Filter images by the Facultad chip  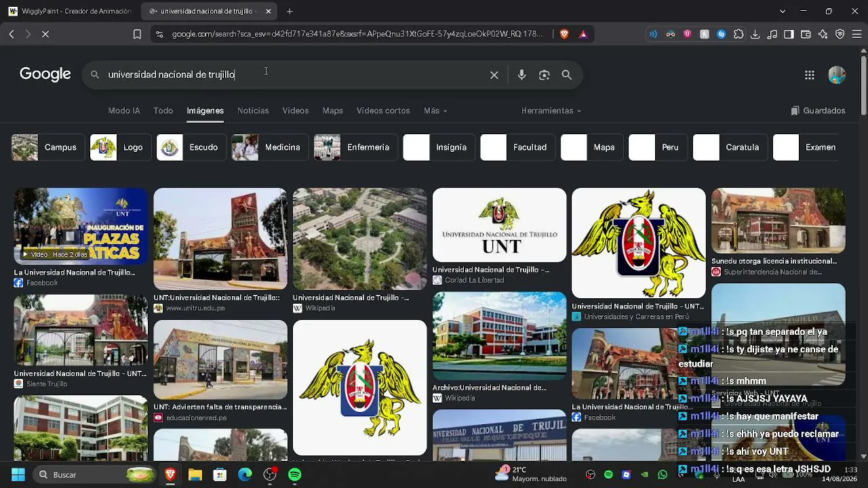click(517, 147)
